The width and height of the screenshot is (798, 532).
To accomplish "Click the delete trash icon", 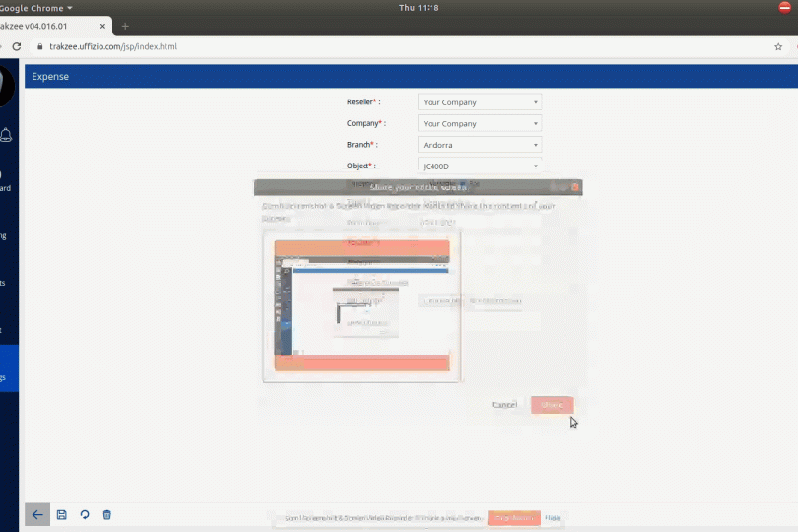I will point(107,514).
